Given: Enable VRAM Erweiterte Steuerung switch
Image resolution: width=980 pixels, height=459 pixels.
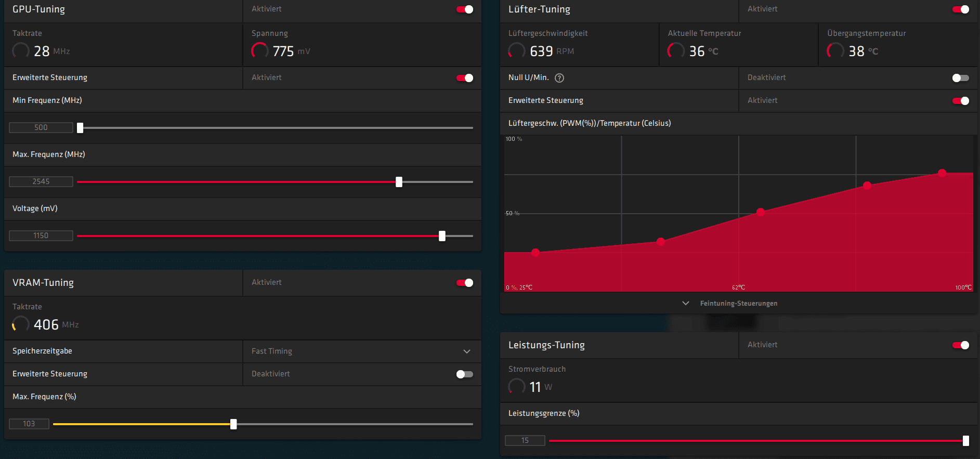Looking at the screenshot, I should tap(465, 374).
